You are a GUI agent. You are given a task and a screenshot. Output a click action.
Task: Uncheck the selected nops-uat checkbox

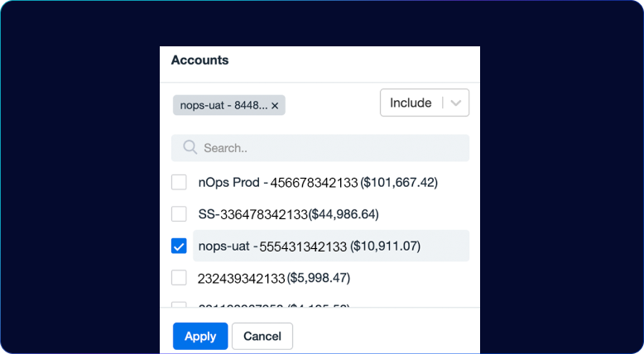click(179, 246)
